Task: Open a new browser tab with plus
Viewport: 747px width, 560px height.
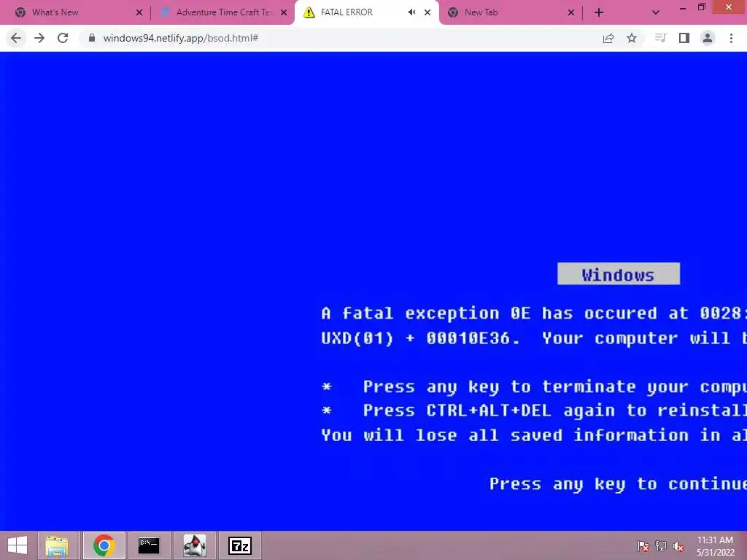Action: click(x=599, y=12)
